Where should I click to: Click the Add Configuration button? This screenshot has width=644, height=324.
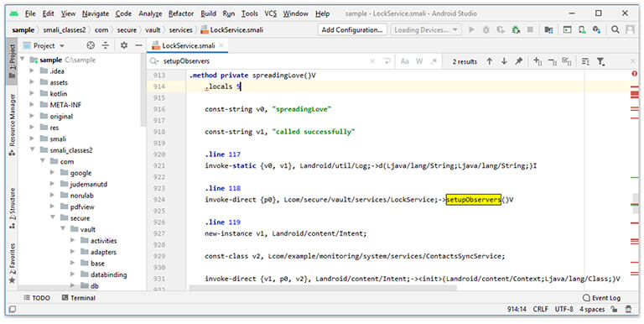(x=352, y=29)
